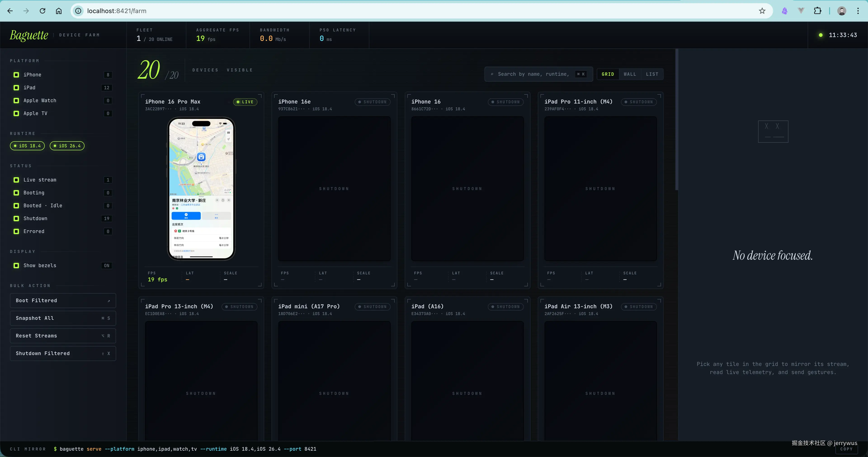This screenshot has height=457, width=868.
Task: Switch to LIST view
Action: coord(652,74)
